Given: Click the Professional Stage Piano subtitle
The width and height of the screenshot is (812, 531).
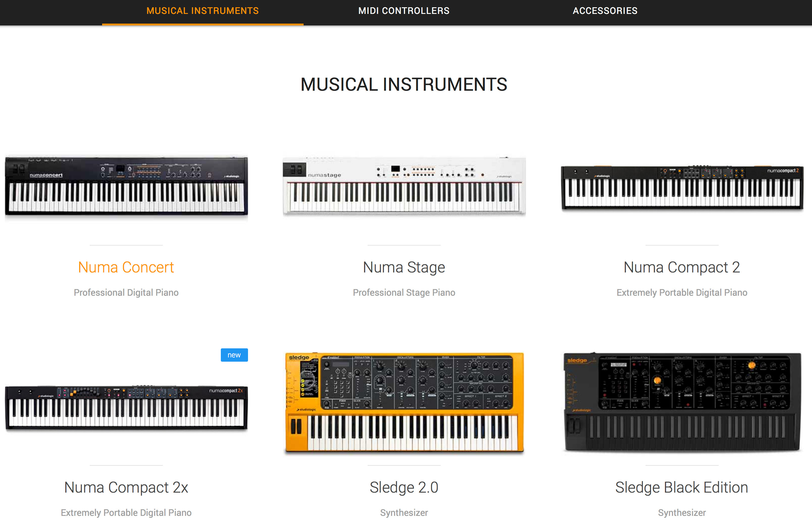Looking at the screenshot, I should coord(404,293).
